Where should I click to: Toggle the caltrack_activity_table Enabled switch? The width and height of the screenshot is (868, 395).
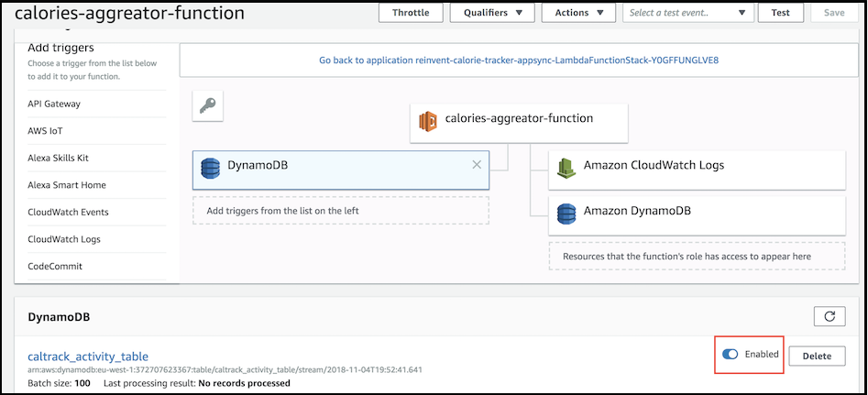tap(731, 355)
